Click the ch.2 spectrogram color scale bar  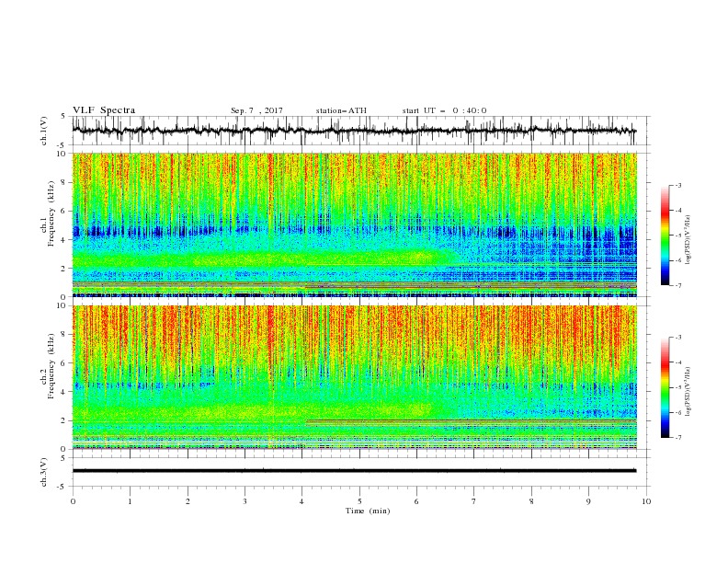[x=665, y=387]
